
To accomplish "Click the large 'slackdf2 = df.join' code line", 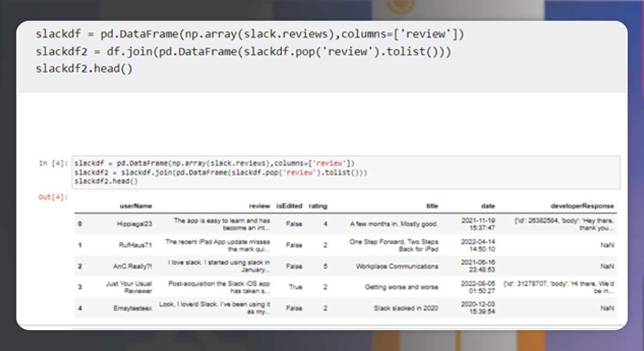I will click(244, 52).
